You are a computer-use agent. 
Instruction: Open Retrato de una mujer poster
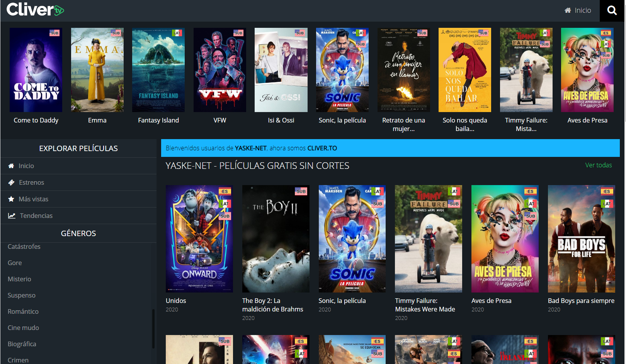404,70
